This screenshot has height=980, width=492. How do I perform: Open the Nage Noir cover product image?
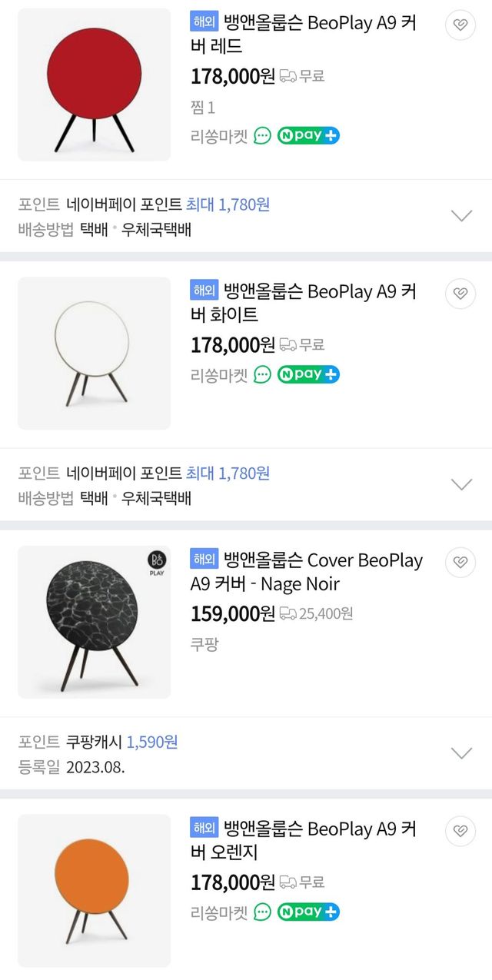click(x=94, y=622)
